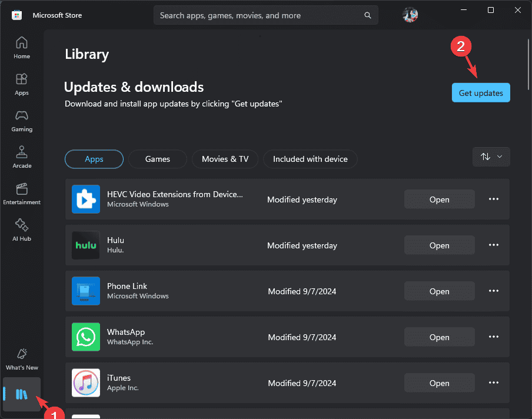Click the WhatsApp Inc. publisher text

tap(130, 342)
